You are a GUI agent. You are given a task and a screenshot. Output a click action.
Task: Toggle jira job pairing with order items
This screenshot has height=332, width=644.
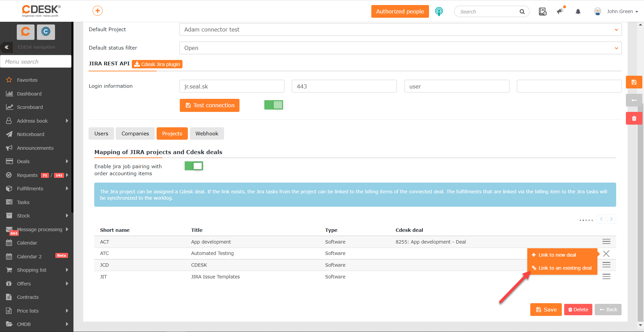(x=194, y=166)
